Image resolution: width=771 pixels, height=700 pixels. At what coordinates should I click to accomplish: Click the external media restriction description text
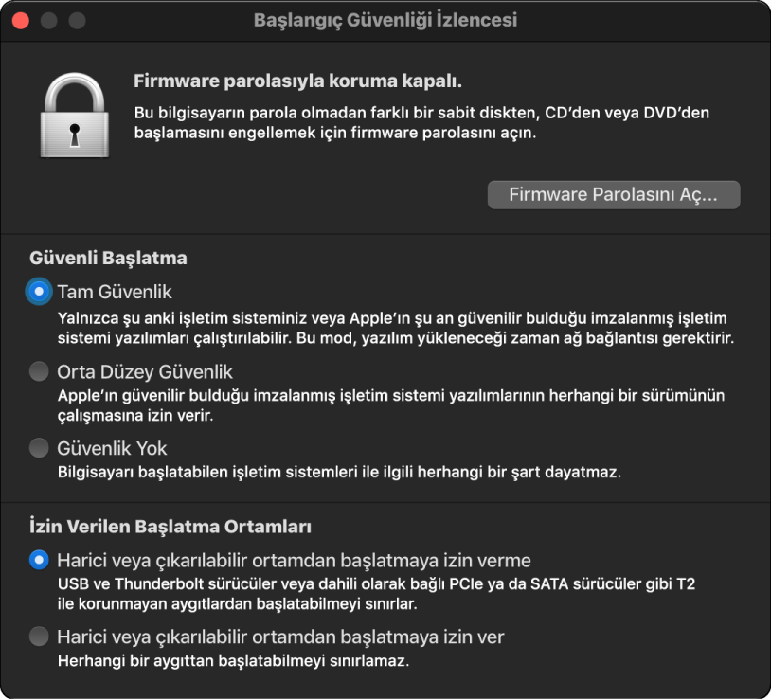click(x=379, y=593)
